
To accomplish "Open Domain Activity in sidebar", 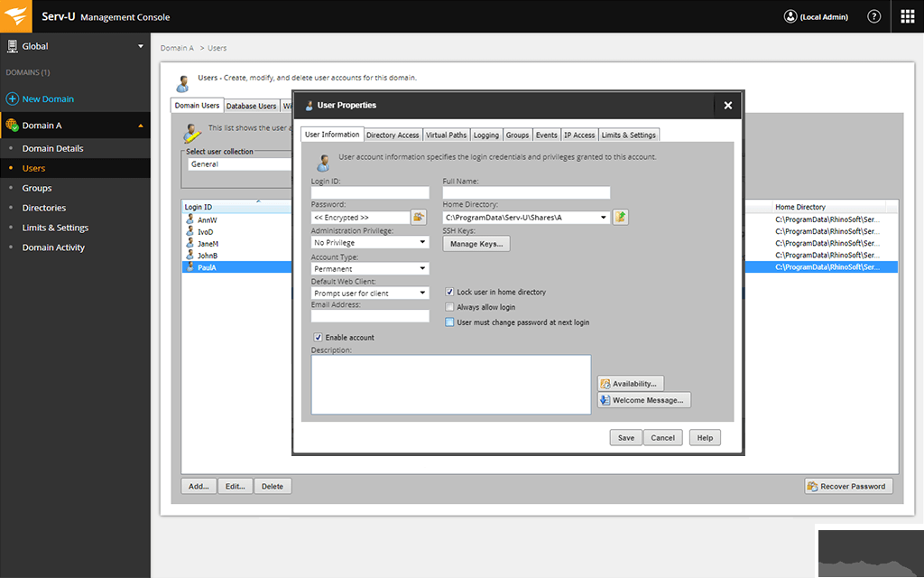I will pyautogui.click(x=53, y=247).
